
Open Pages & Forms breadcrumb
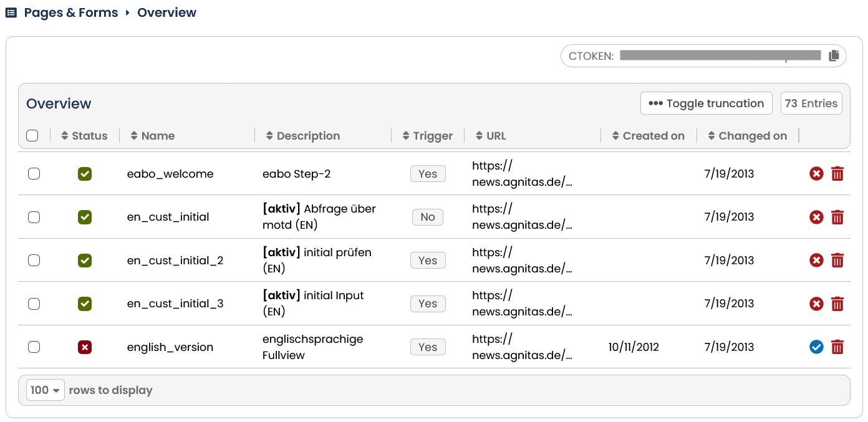point(71,12)
